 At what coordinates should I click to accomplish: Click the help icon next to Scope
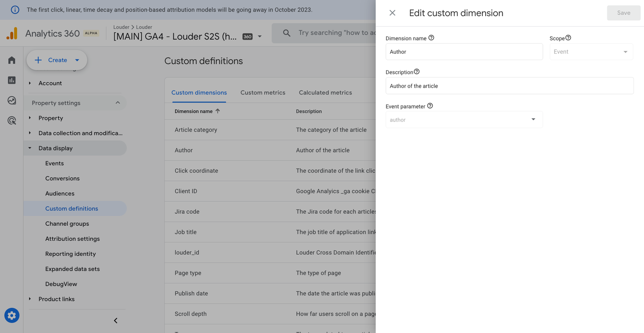pyautogui.click(x=568, y=38)
